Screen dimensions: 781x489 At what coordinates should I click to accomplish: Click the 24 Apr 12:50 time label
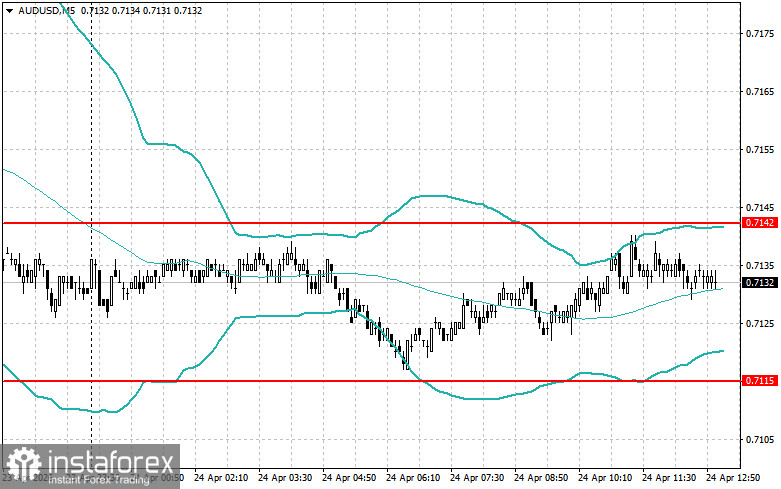tap(733, 478)
